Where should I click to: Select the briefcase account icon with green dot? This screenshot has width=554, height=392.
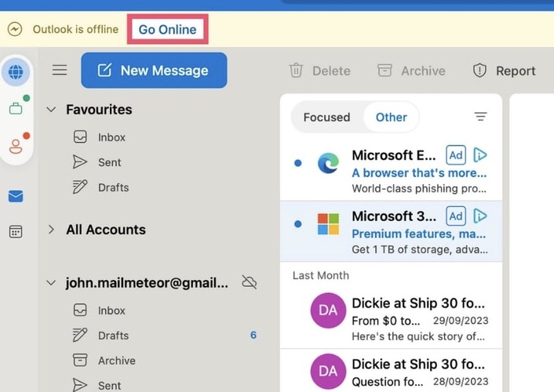click(16, 107)
